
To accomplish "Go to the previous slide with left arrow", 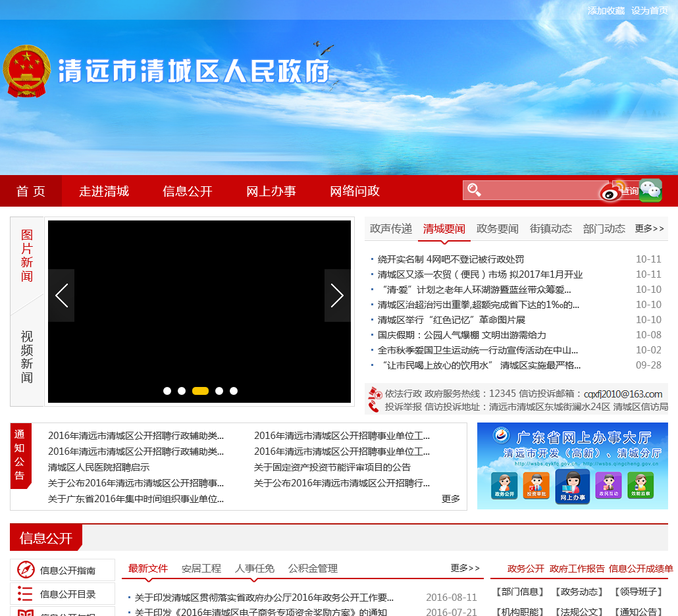I will 61,295.
